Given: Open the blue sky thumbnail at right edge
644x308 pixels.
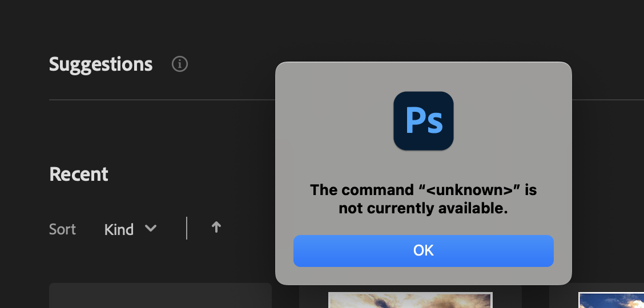Looking at the screenshot, I should pyautogui.click(x=611, y=301).
